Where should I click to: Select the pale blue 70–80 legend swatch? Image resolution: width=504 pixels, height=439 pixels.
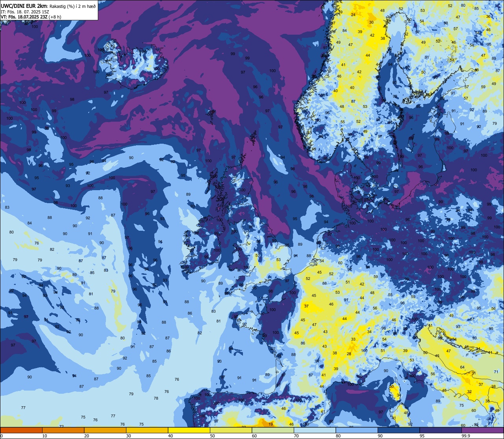(315, 430)
